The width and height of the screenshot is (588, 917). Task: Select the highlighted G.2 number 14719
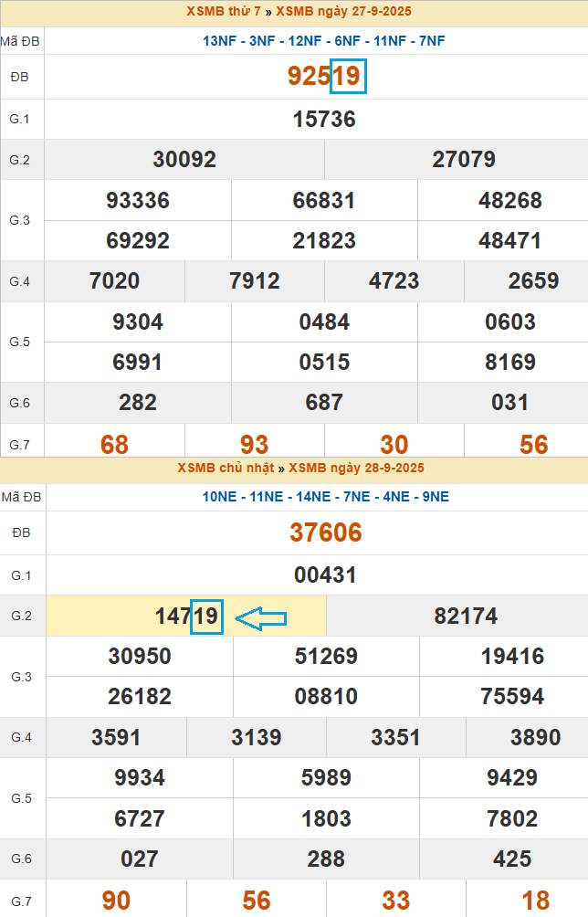(186, 617)
